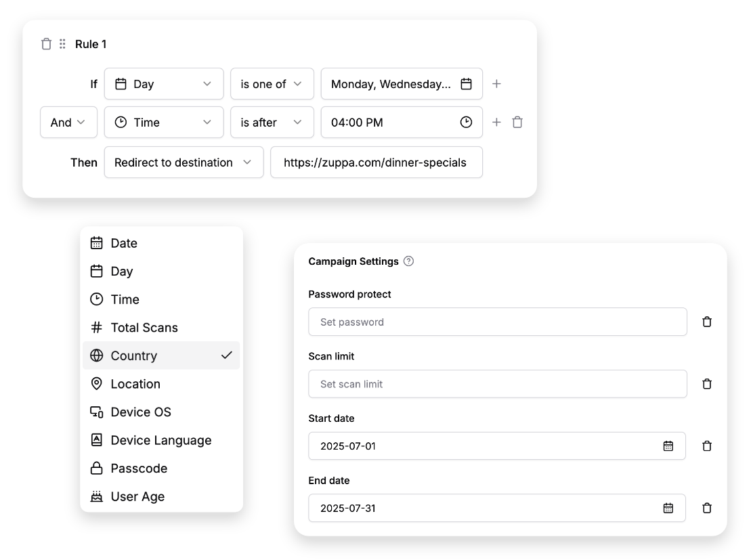
Task: Choose Device OS from the condition list
Action: coord(141,412)
